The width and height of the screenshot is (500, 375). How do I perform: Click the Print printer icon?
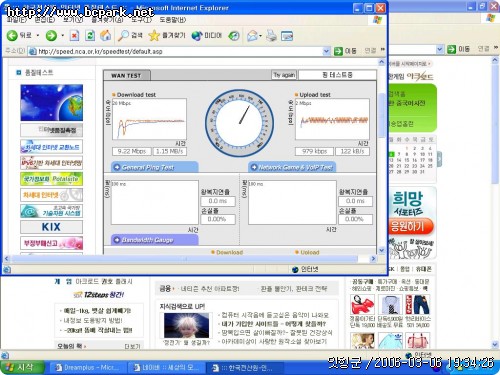[x=271, y=35]
